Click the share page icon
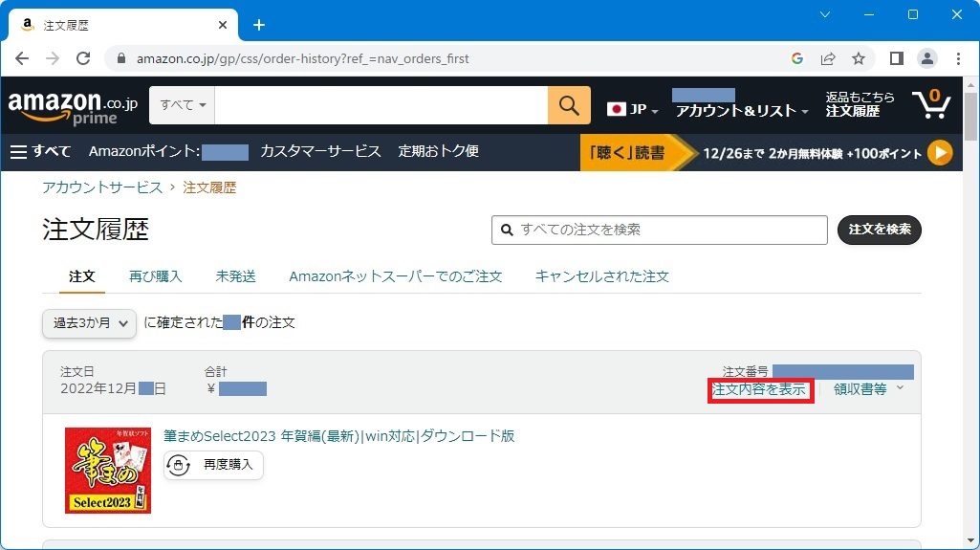 click(x=828, y=58)
